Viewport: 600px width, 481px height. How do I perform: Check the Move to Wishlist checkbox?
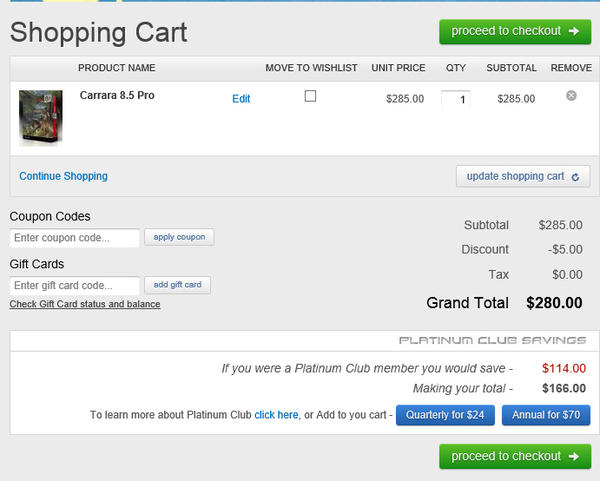(x=310, y=96)
